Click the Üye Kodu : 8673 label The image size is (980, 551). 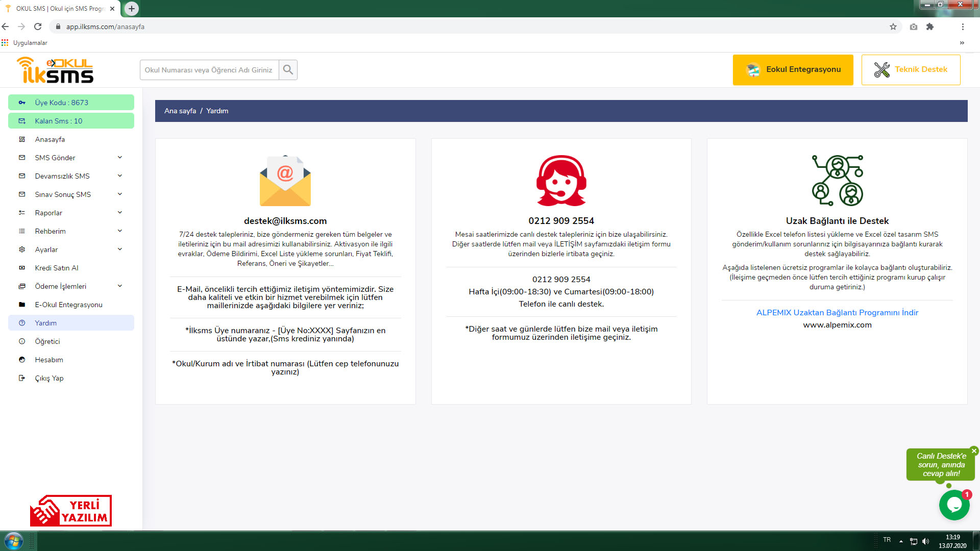(62, 103)
